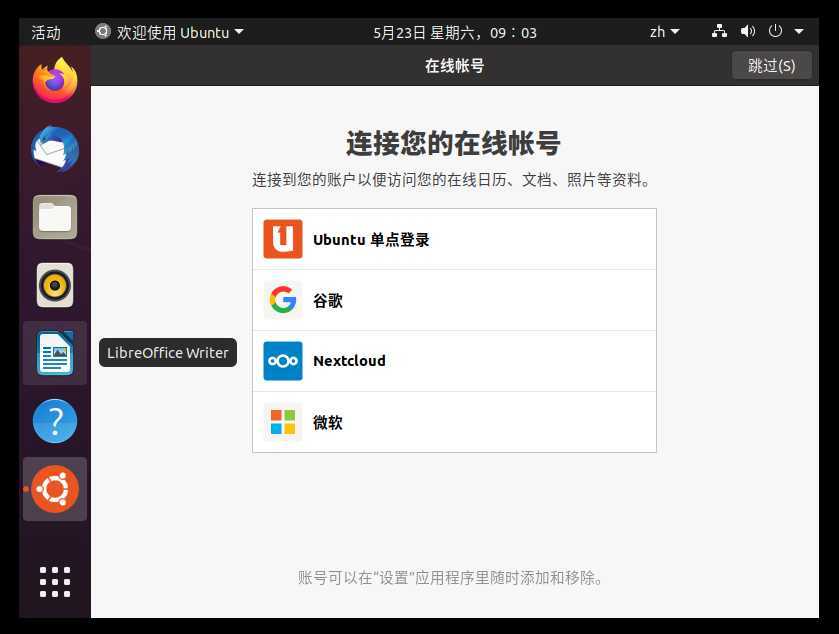Click the 跳过(S) skip button

772,65
